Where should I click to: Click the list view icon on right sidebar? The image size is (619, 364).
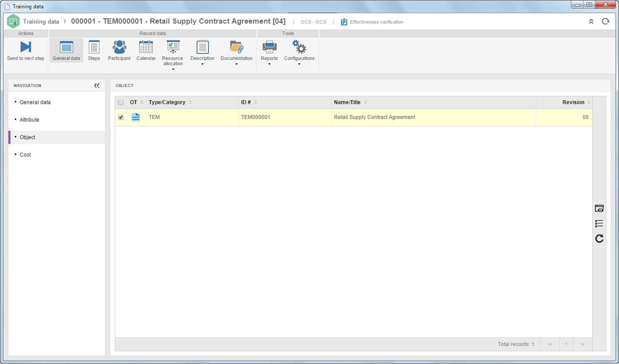pyautogui.click(x=599, y=224)
